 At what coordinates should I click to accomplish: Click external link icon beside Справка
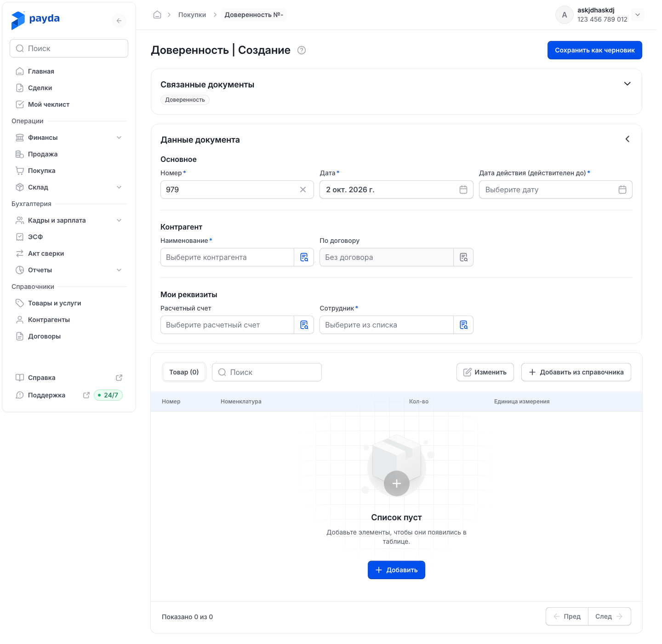(119, 378)
